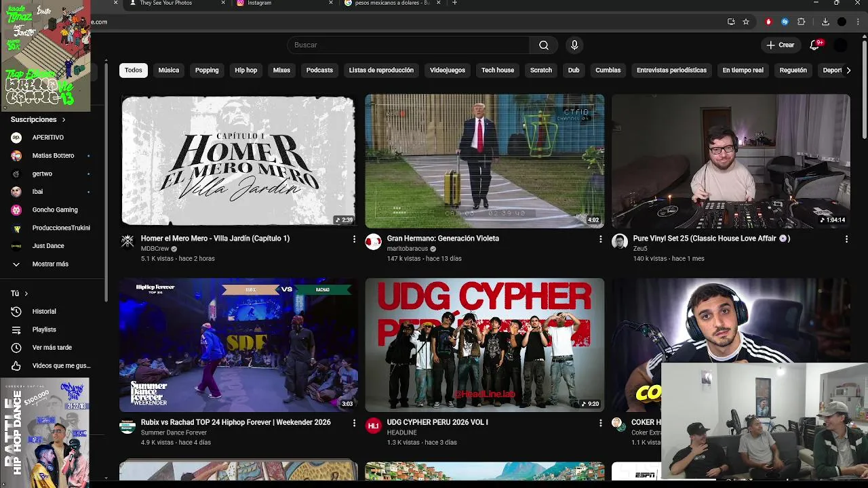The height and width of the screenshot is (488, 868).
Task: Open Ver más tarde in the sidebar
Action: coord(52,348)
